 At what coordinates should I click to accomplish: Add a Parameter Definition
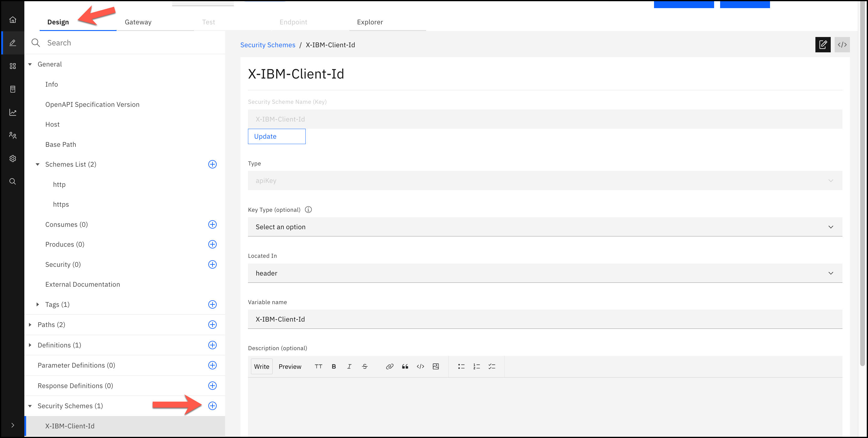tap(212, 365)
